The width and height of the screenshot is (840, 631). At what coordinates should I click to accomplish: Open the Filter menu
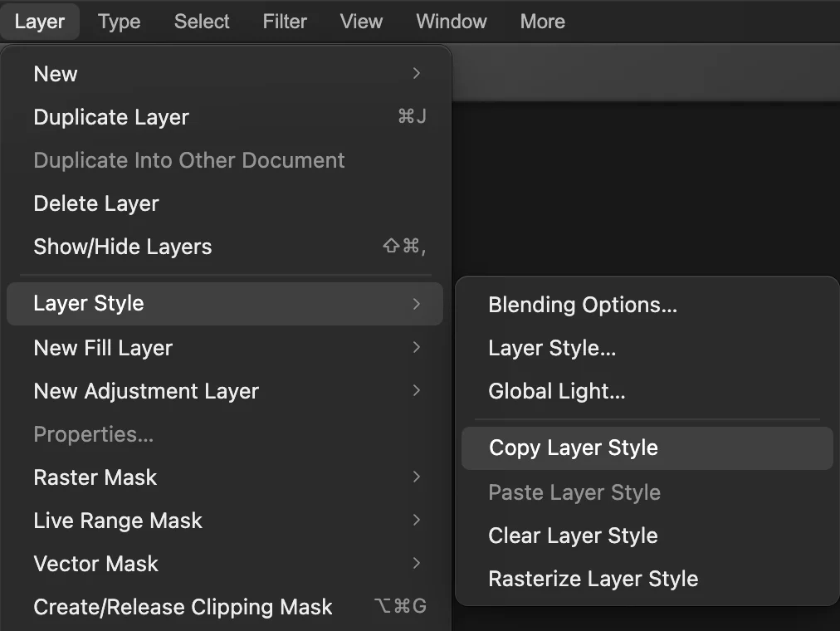[x=285, y=22]
